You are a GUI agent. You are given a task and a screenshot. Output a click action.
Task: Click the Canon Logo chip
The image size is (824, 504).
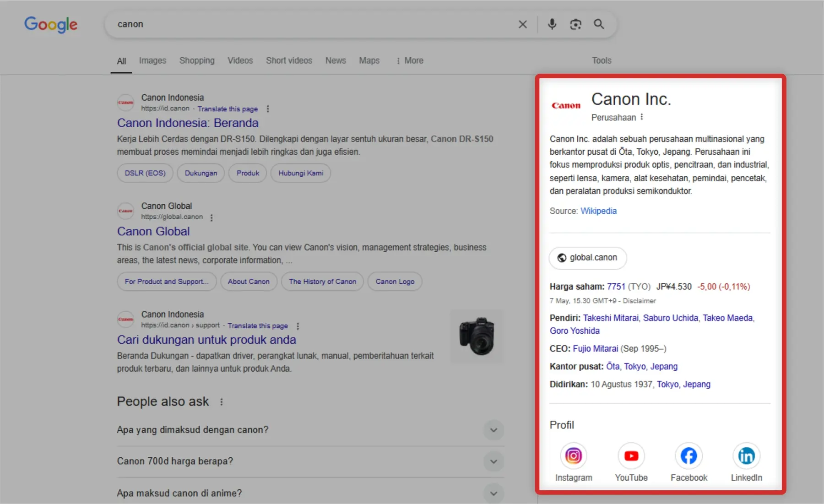coord(395,282)
